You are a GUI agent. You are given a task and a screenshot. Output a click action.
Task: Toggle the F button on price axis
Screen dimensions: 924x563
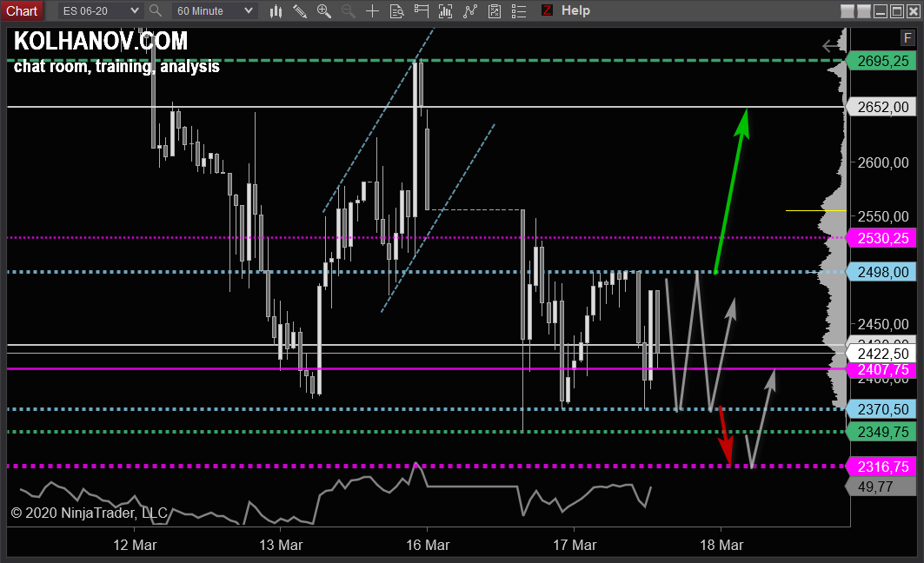[x=907, y=38]
